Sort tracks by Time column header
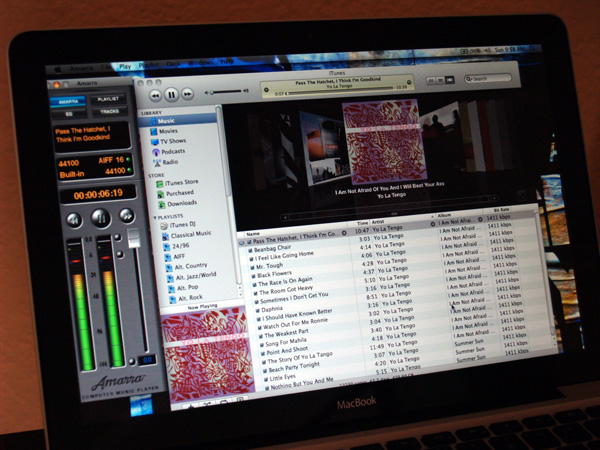600x450 pixels. [x=362, y=222]
